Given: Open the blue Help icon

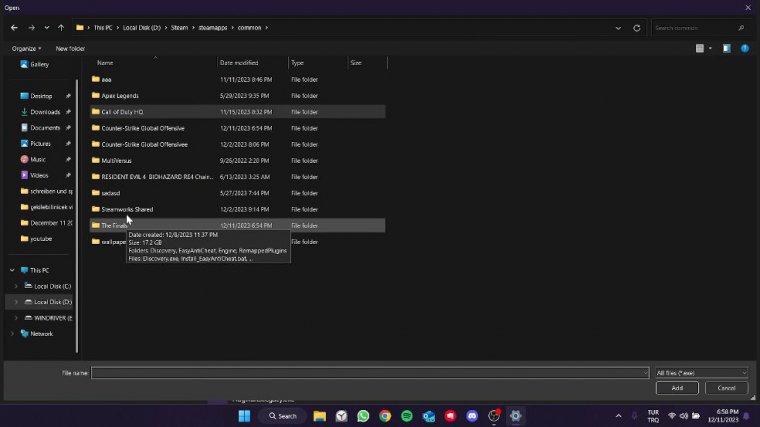Looking at the screenshot, I should pyautogui.click(x=745, y=48).
